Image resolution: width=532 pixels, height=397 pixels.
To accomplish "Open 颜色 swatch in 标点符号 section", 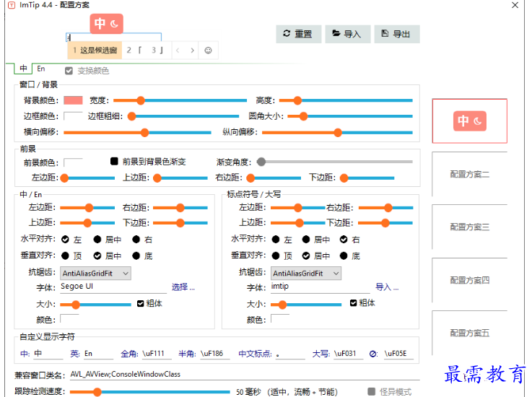I will (280, 318).
